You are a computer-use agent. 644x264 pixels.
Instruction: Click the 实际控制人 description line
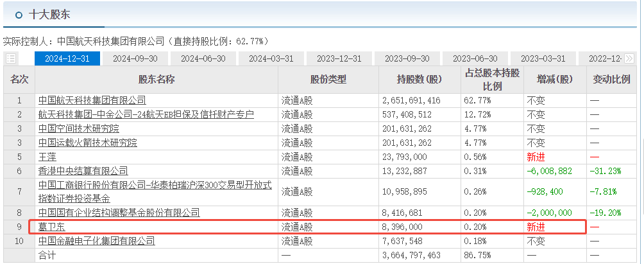click(135, 41)
